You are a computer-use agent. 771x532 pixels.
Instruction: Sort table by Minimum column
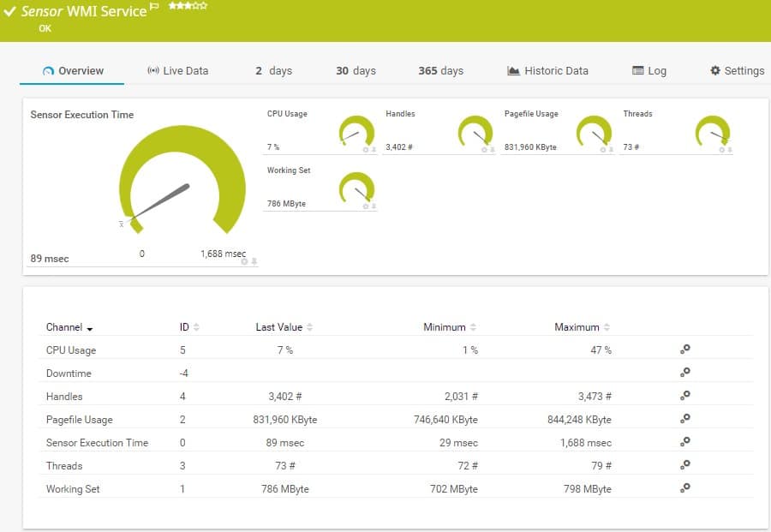coord(450,327)
